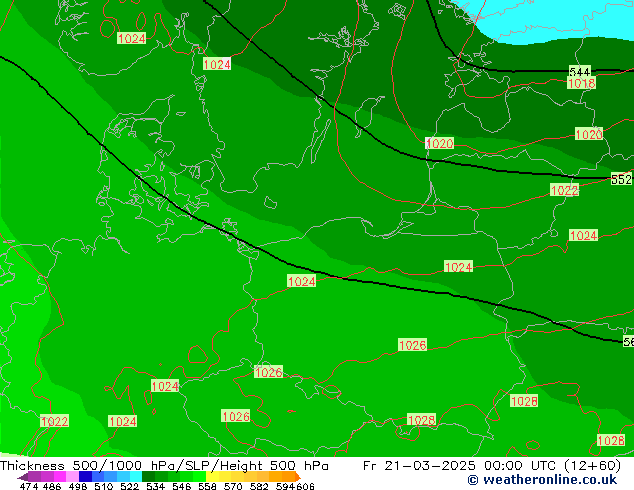Click the 1018 pressure label
The image size is (634, 490).
[581, 83]
